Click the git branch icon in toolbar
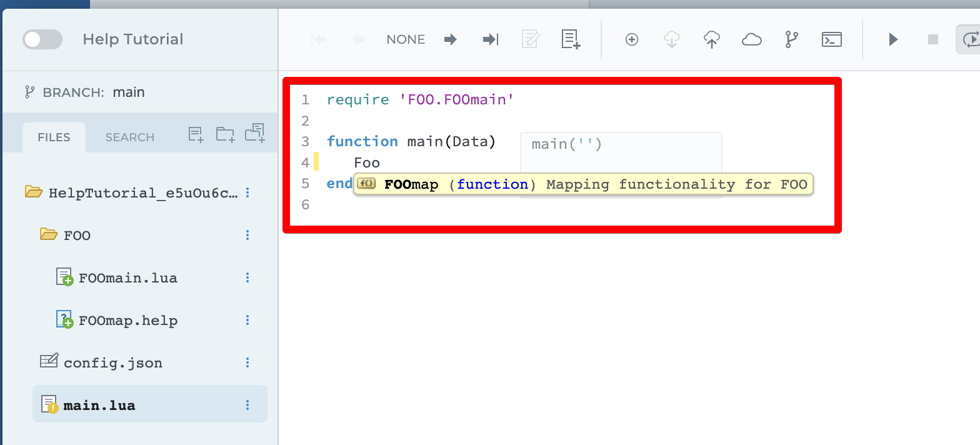 coord(791,39)
